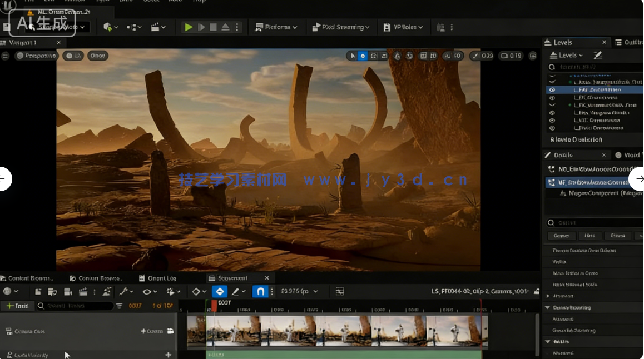Open the Pixel Streaming dropdown
This screenshot has height=359, width=644.
click(341, 27)
